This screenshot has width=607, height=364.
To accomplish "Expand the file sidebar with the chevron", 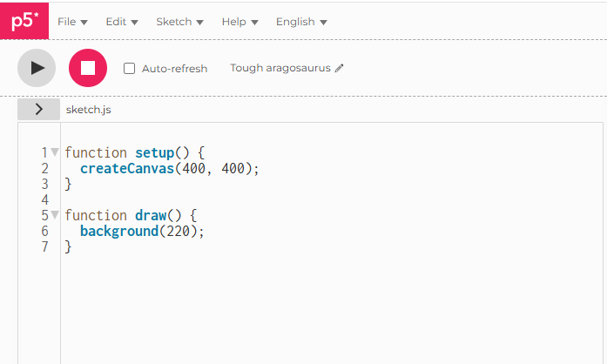I will click(x=38, y=109).
